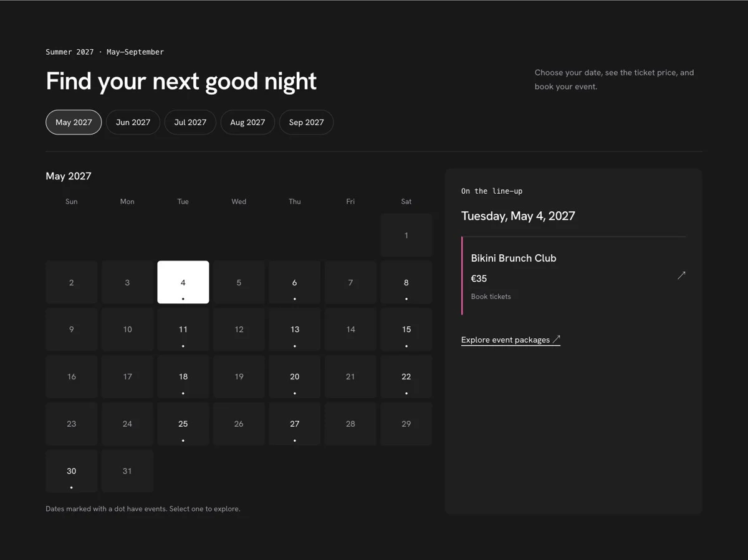Select May 7 on the calendar
This screenshot has height=560, width=748.
(x=350, y=282)
